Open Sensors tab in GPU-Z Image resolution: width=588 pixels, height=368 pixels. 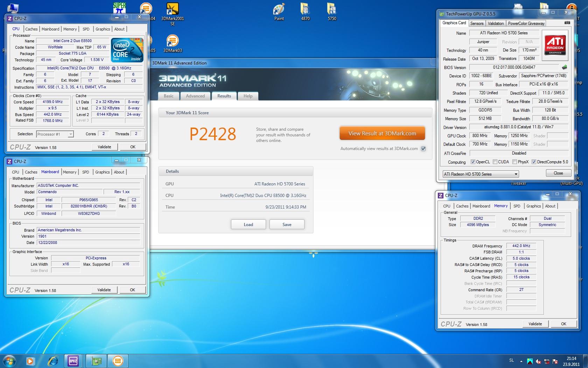477,23
